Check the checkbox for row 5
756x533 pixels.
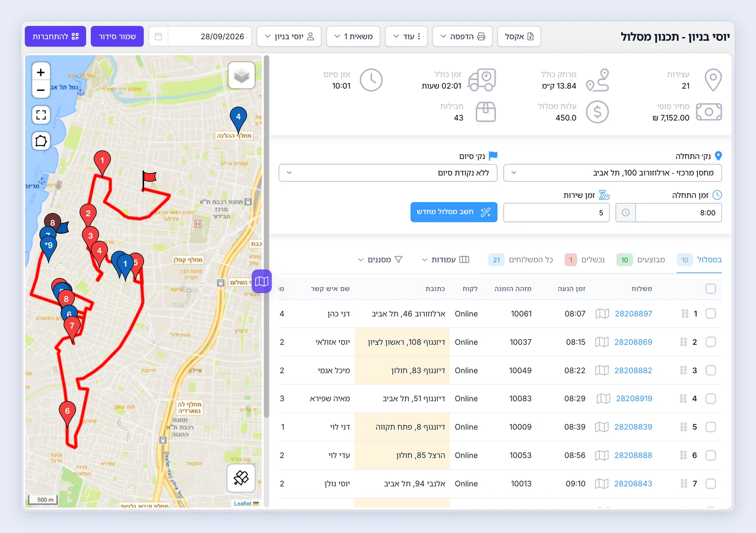[711, 427]
